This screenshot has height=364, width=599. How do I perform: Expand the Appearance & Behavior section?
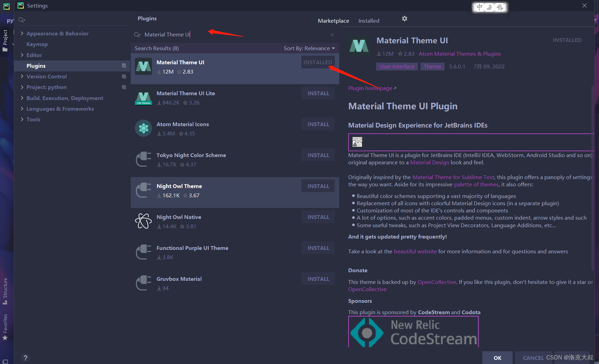tap(22, 33)
